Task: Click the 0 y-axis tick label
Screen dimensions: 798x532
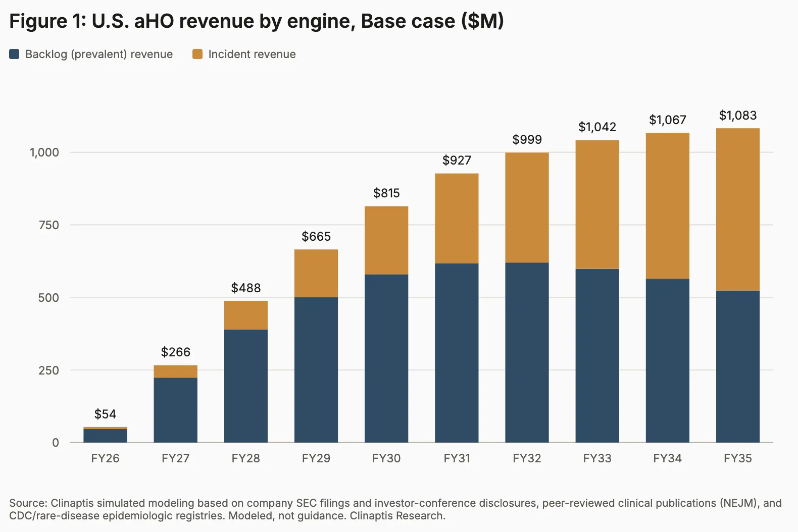Action: pos(56,443)
